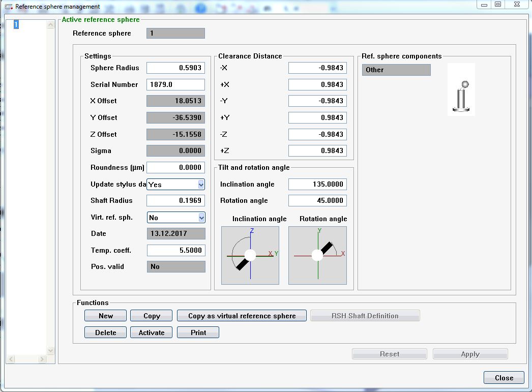The width and height of the screenshot is (532, 392).
Task: Edit the +X clearance distance
Action: tap(316, 84)
